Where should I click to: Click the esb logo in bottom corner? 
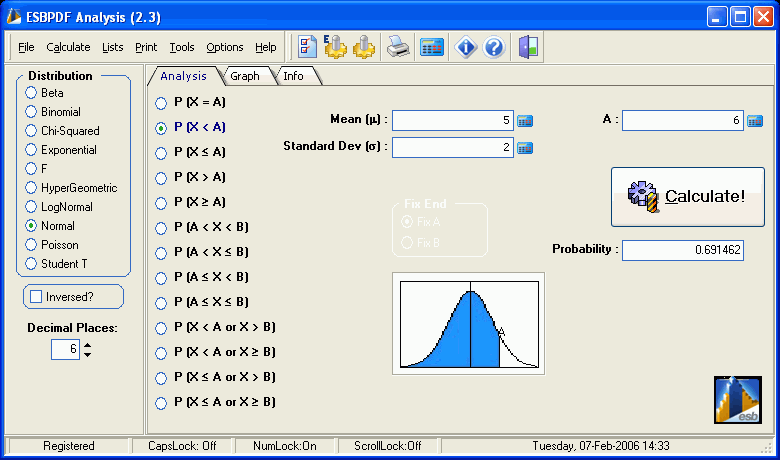(738, 400)
